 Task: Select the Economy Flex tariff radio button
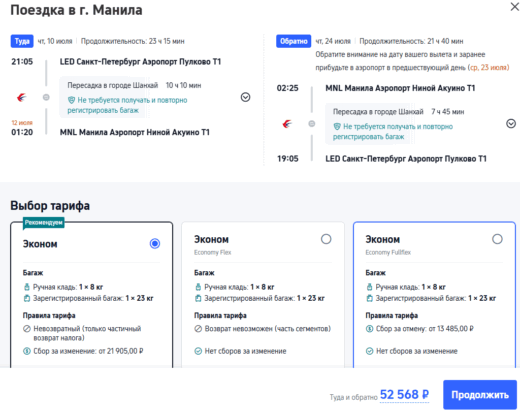326,239
